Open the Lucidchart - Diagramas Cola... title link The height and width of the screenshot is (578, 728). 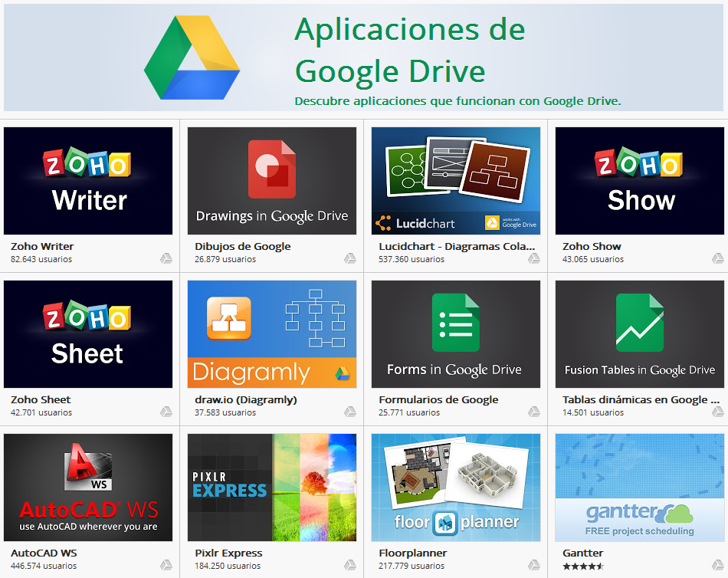click(457, 246)
